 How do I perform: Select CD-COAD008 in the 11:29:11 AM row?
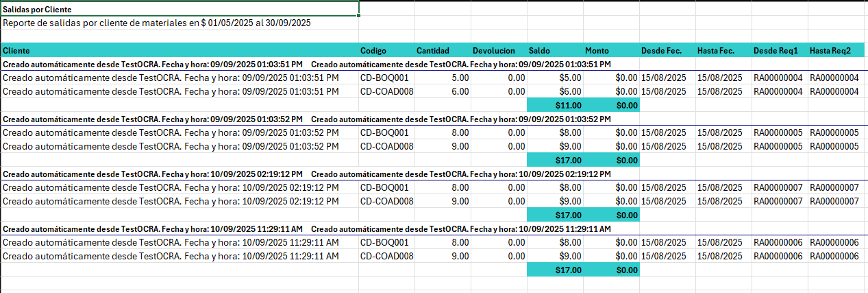click(386, 256)
